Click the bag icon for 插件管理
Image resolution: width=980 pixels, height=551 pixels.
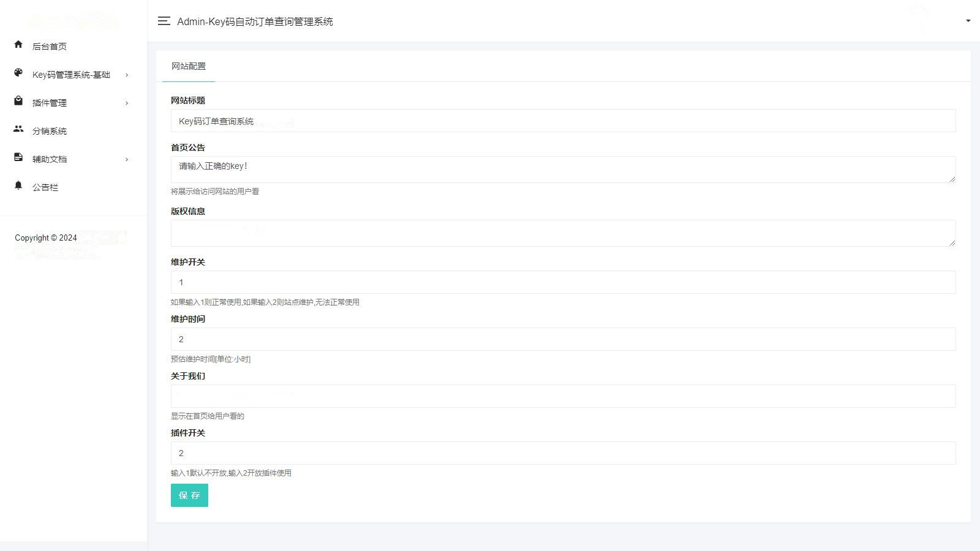(18, 101)
